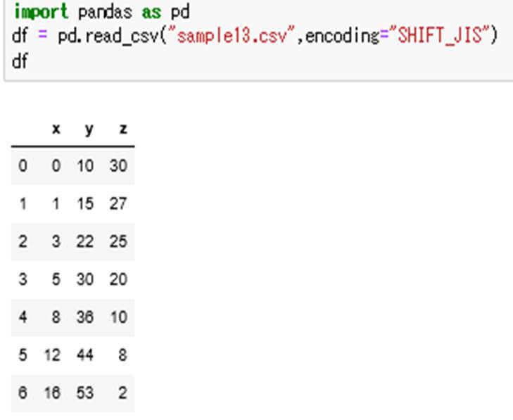Select the x column header
513x420 pixels.
pos(56,129)
